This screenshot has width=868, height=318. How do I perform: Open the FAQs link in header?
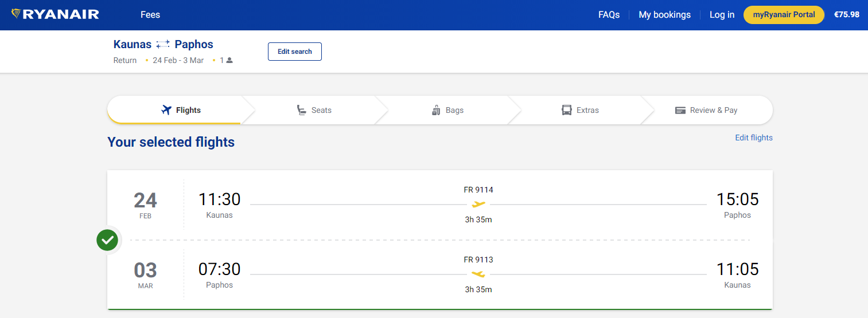point(609,15)
